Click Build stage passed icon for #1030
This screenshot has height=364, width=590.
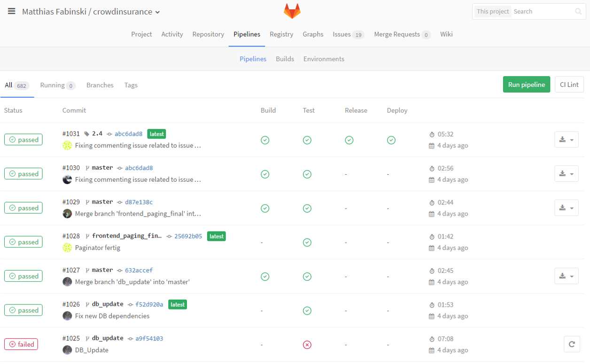tap(265, 174)
